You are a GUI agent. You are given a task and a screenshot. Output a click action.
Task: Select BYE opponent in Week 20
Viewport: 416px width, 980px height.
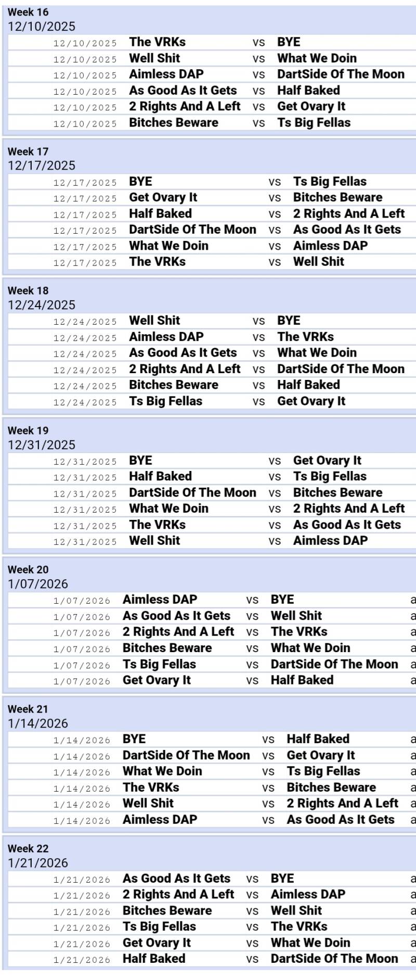click(282, 600)
